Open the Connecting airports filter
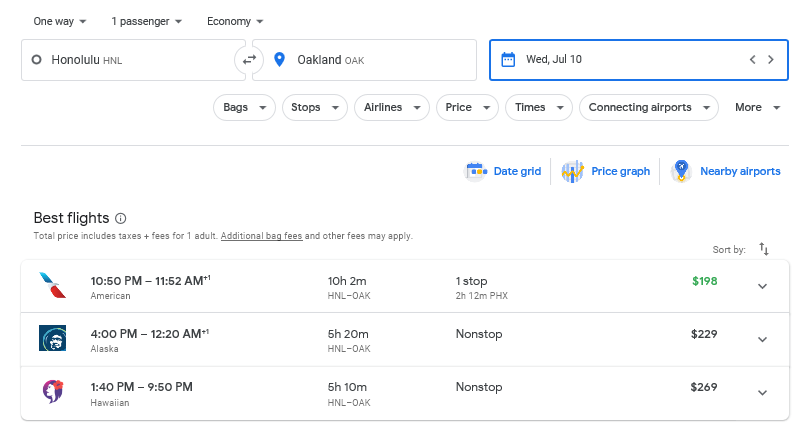Viewport: 801px width, 439px height. (649, 107)
